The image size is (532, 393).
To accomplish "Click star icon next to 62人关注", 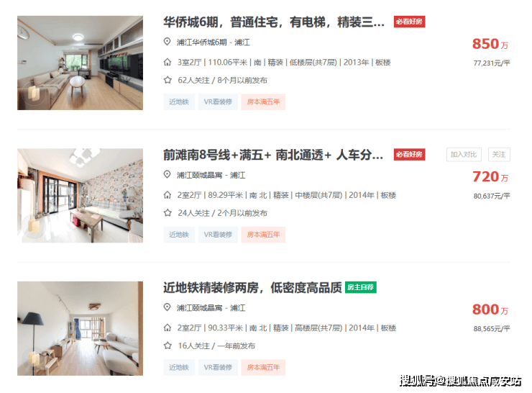I will (x=168, y=80).
